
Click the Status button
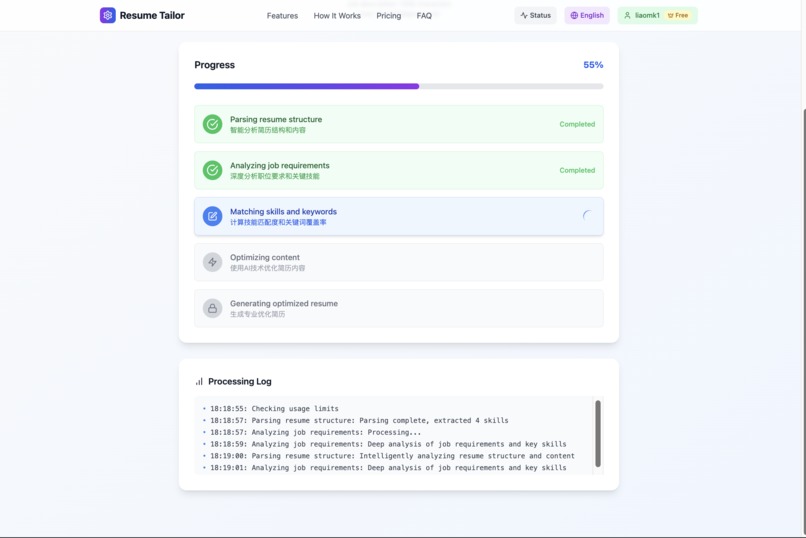tap(535, 15)
